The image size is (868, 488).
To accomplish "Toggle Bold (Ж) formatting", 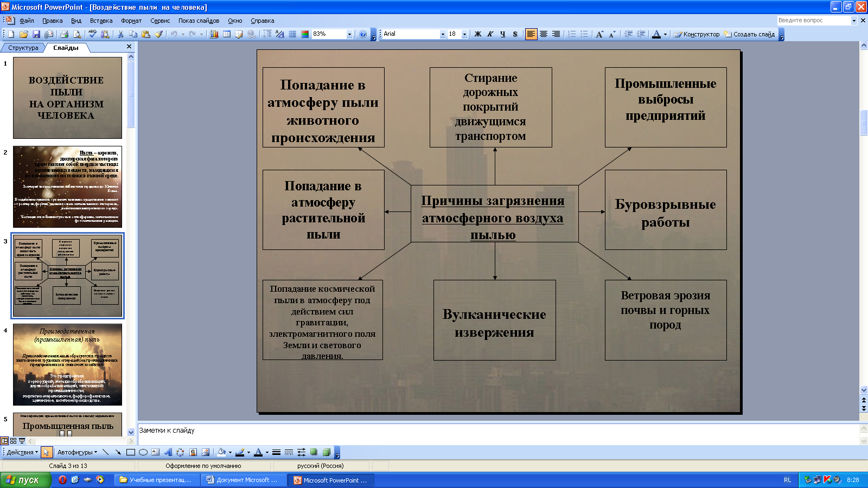I will [477, 34].
